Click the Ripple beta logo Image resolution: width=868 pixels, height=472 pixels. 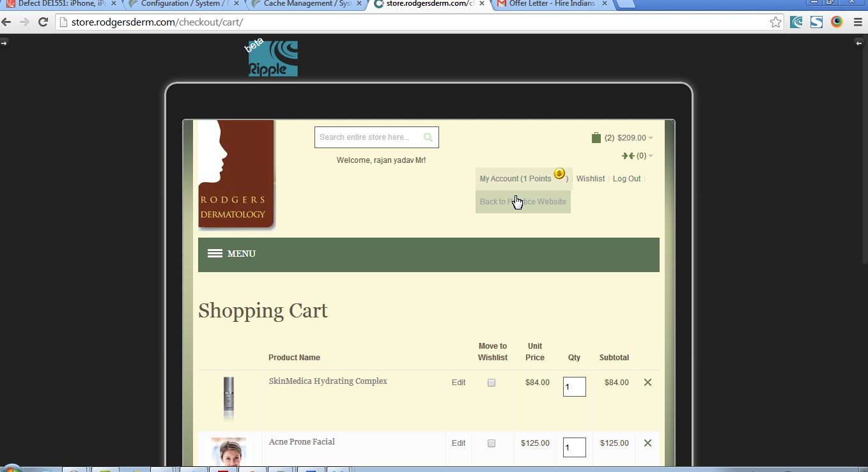tap(273, 58)
